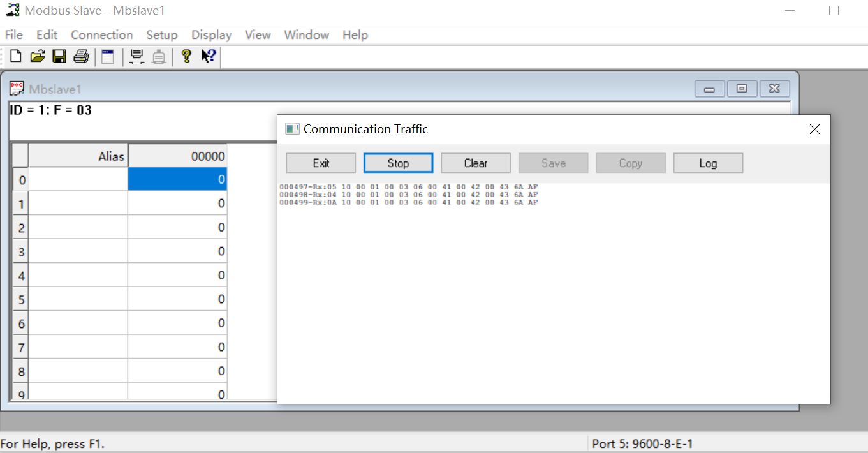Image resolution: width=868 pixels, height=453 pixels.
Task: Click the Exit button in Communication Traffic
Action: [x=321, y=163]
